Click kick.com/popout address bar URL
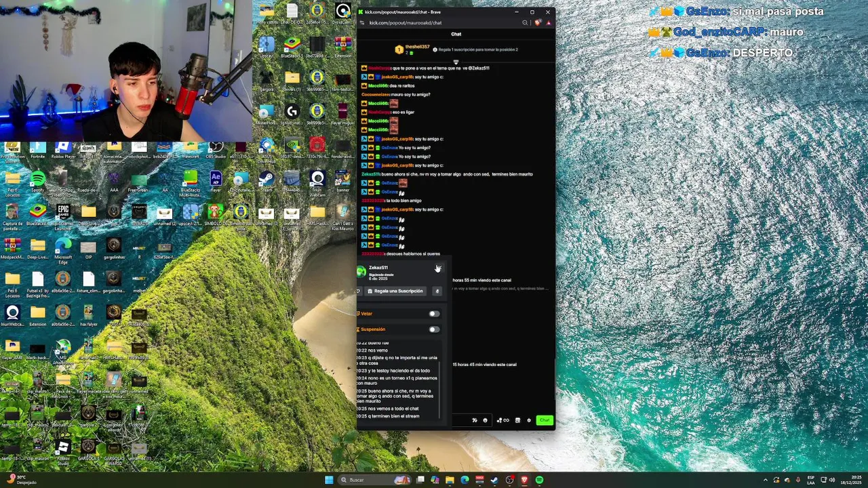 (x=405, y=22)
